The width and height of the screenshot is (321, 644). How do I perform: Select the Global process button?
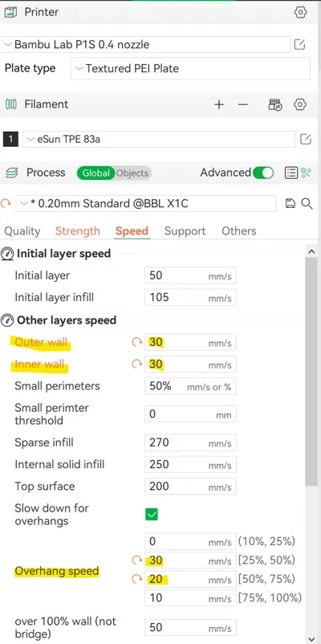pyautogui.click(x=96, y=173)
